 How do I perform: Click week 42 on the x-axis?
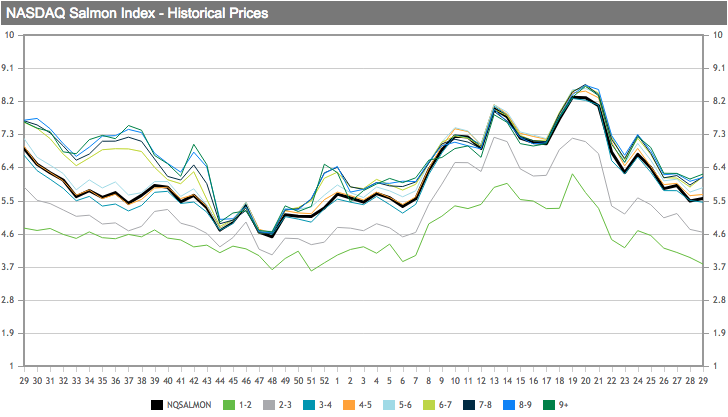coord(194,381)
